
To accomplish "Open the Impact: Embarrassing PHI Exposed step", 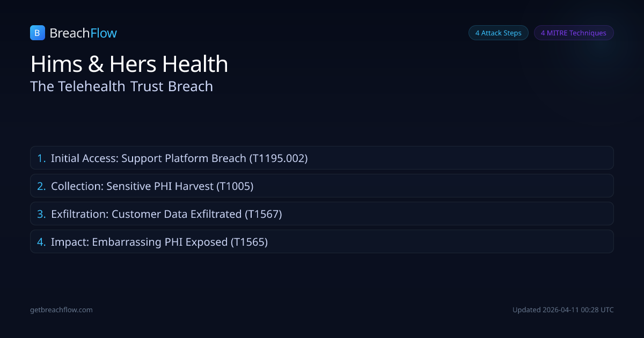I will 321,242.
